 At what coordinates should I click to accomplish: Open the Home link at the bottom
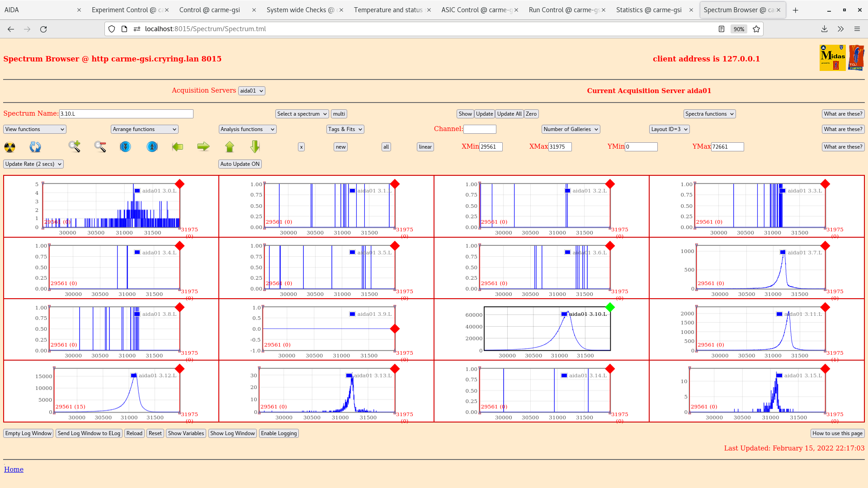(x=14, y=469)
